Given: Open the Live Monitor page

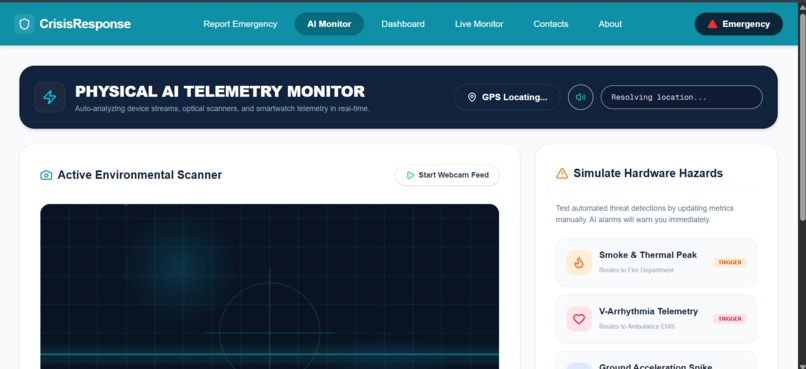Looking at the screenshot, I should (x=479, y=24).
